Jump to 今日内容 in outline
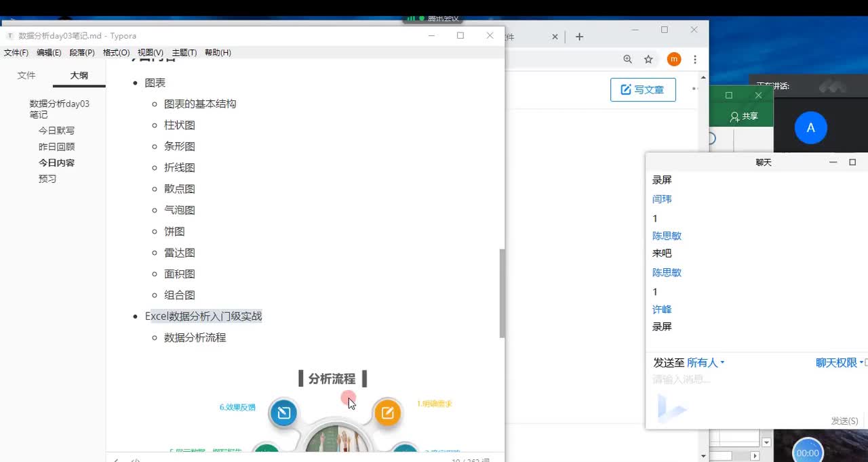 point(56,163)
